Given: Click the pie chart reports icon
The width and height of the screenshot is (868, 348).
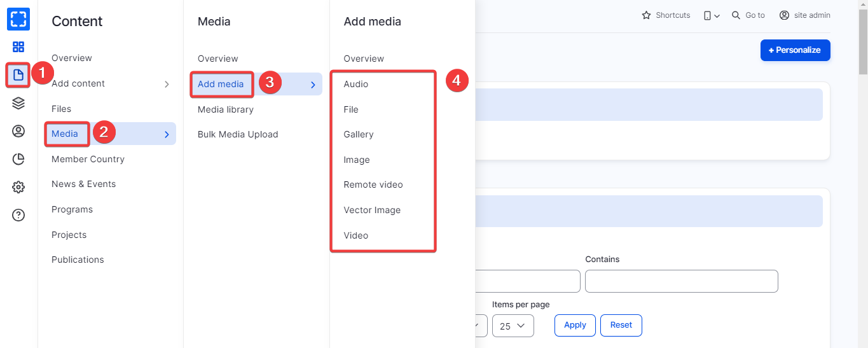Looking at the screenshot, I should (18, 159).
